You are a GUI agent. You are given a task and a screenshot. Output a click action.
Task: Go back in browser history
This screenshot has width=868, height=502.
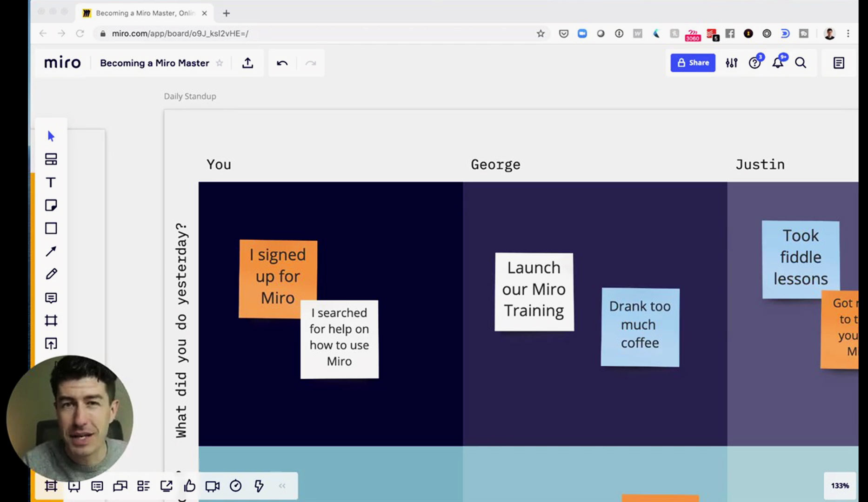pos(43,33)
